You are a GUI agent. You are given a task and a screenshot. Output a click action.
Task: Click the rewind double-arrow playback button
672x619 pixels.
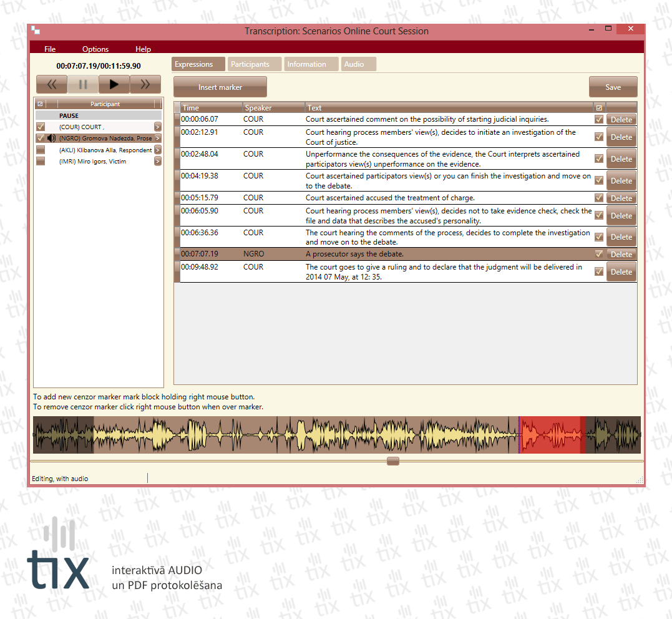tap(52, 84)
